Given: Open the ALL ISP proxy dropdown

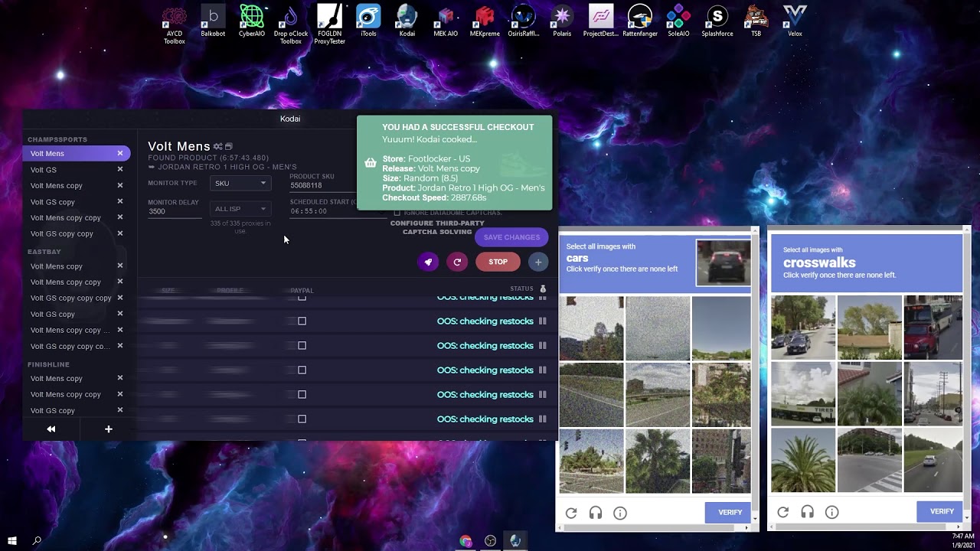Looking at the screenshot, I should pos(240,209).
